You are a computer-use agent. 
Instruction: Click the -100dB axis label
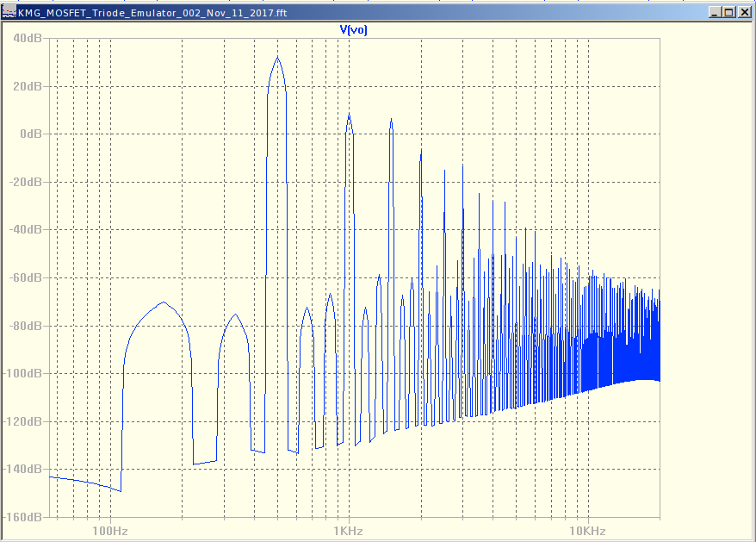pyautogui.click(x=23, y=373)
